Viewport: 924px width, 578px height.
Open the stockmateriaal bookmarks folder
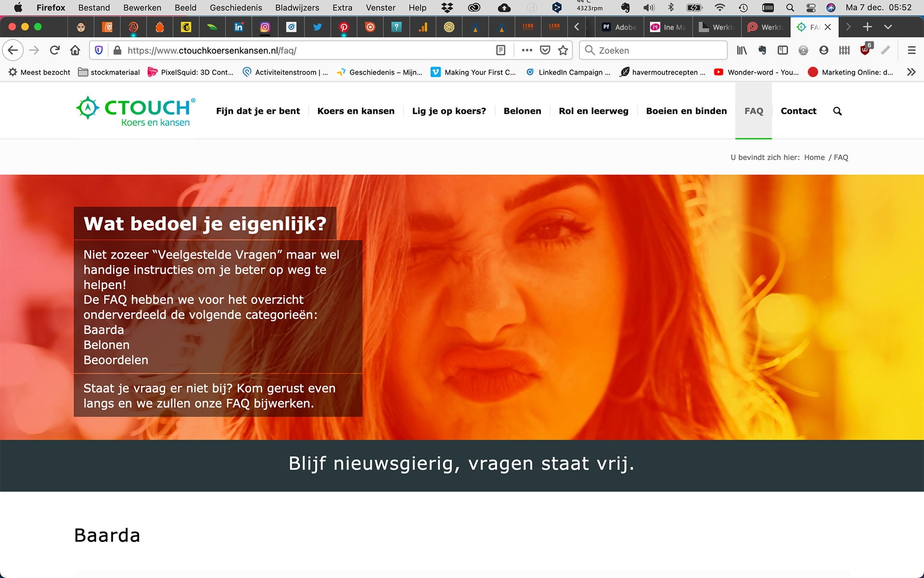[x=109, y=72]
